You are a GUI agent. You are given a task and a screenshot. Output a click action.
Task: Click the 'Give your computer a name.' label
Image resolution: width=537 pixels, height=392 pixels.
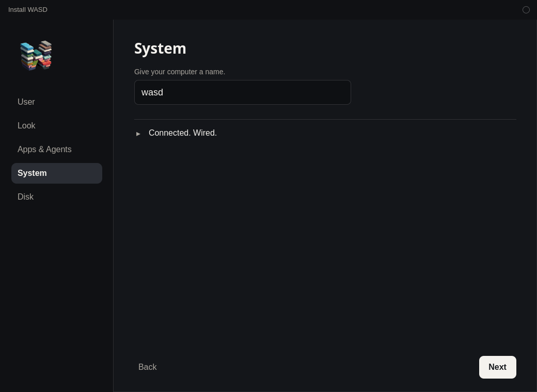180,72
